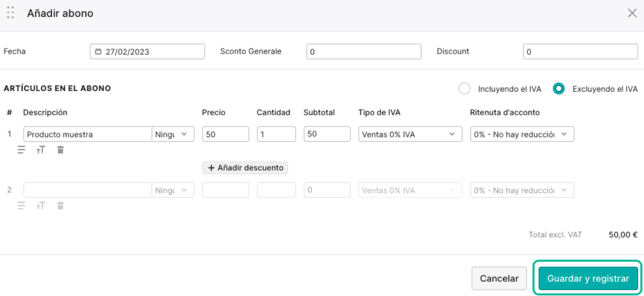Click reorder lines icon under row 2
The height and width of the screenshot is (296, 644).
(x=22, y=206)
